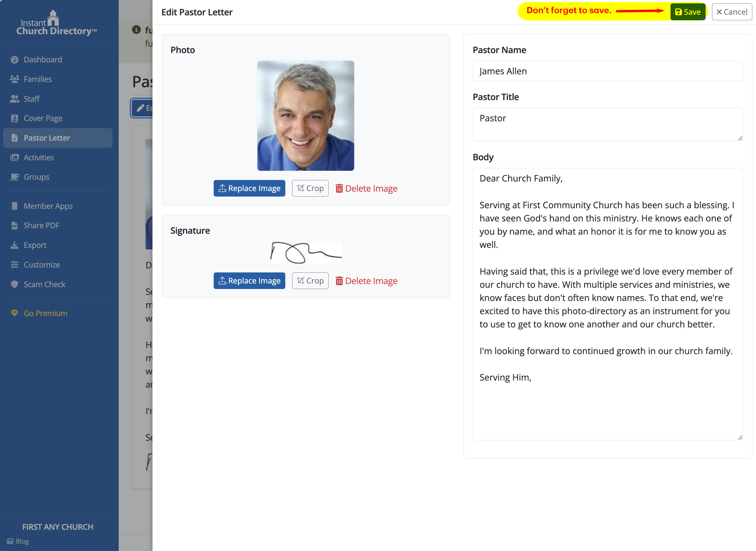Replace the pastor photo image

coord(249,189)
